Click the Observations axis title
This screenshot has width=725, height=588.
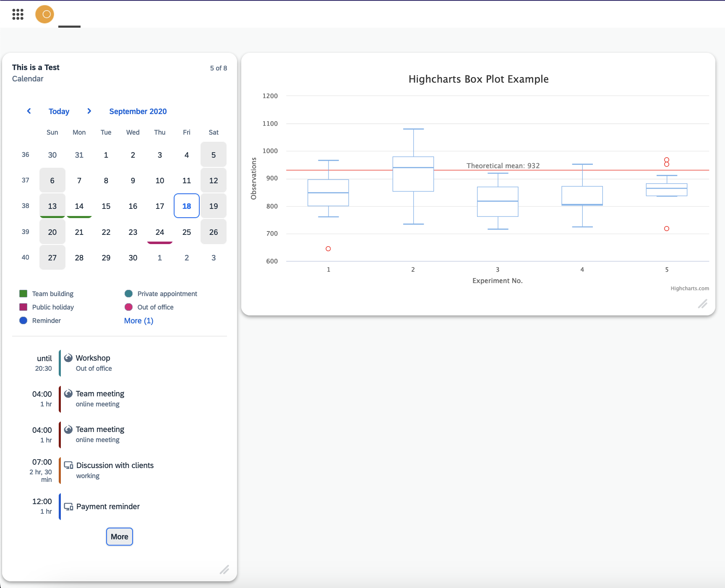(x=253, y=179)
